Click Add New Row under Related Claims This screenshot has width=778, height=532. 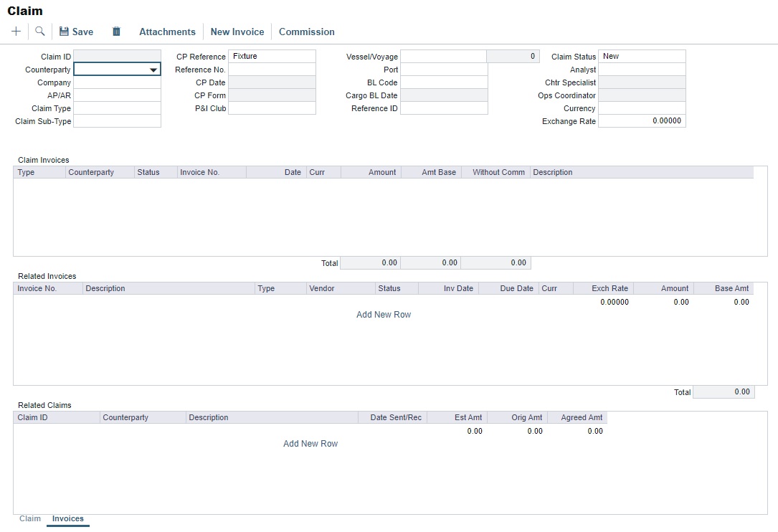[310, 443]
